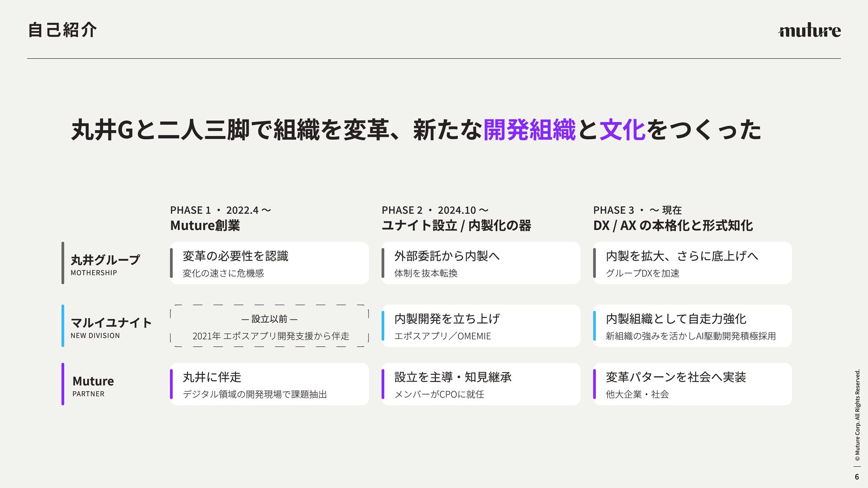Click the 2021年 エポスアプリ開発支援から伴走 text

click(x=271, y=336)
